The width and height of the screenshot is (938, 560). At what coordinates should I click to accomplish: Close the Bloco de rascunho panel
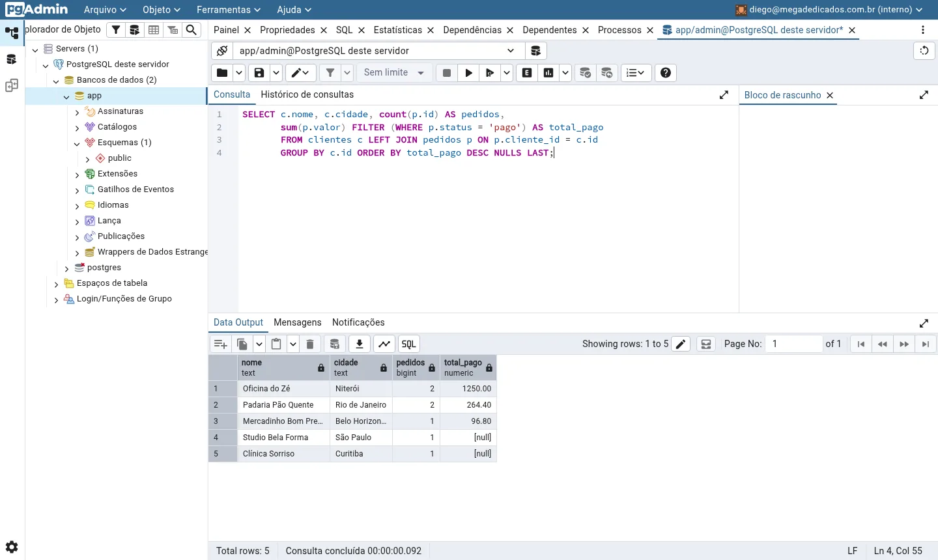click(830, 95)
